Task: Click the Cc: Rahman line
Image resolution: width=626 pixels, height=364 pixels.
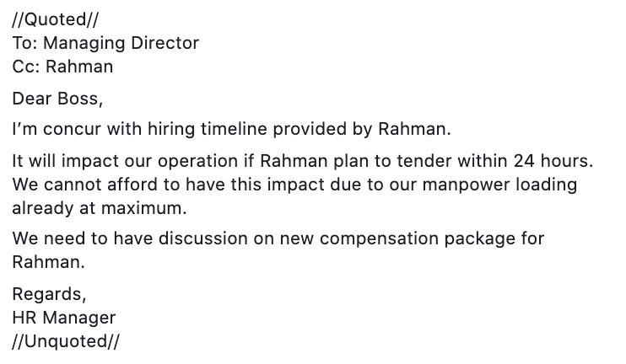Action: [62, 67]
